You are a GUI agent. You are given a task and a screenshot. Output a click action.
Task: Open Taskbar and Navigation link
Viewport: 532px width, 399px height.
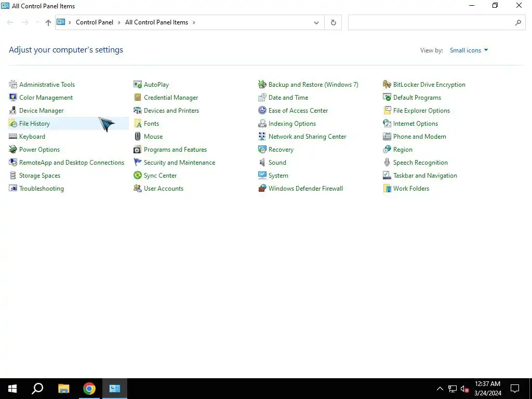[x=425, y=176]
